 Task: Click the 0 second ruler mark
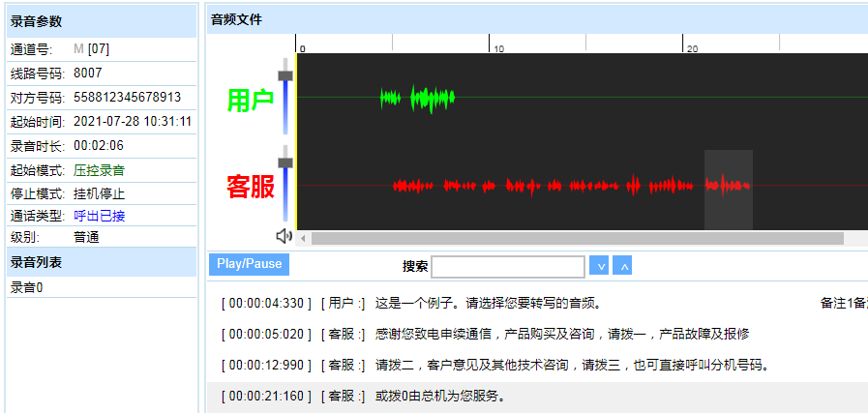click(302, 48)
